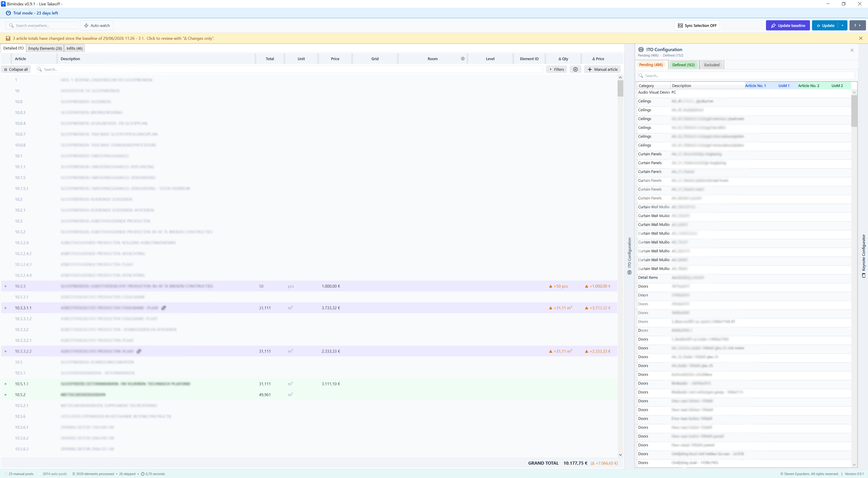Click the trial mode clock icon
This screenshot has height=478, width=868.
8,13
